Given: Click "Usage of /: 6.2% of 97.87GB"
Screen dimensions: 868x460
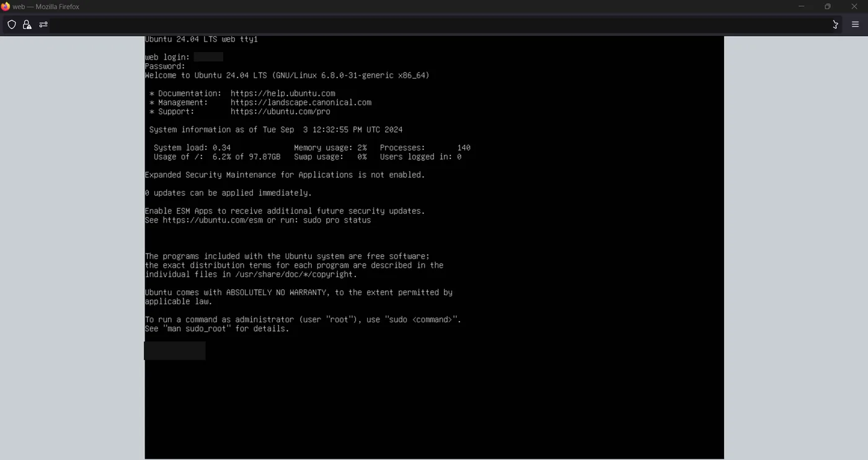Looking at the screenshot, I should (x=217, y=157).
